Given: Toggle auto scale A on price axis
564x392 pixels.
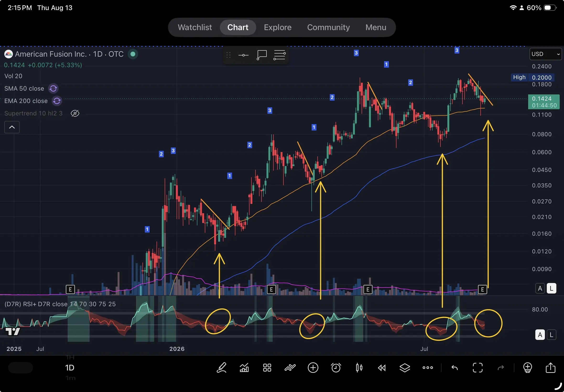Looking at the screenshot, I should point(540,288).
